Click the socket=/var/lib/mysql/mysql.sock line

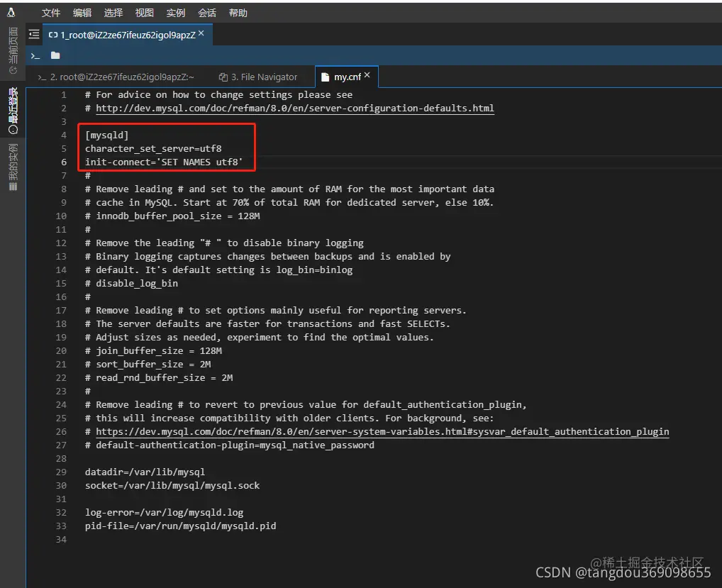(x=172, y=486)
